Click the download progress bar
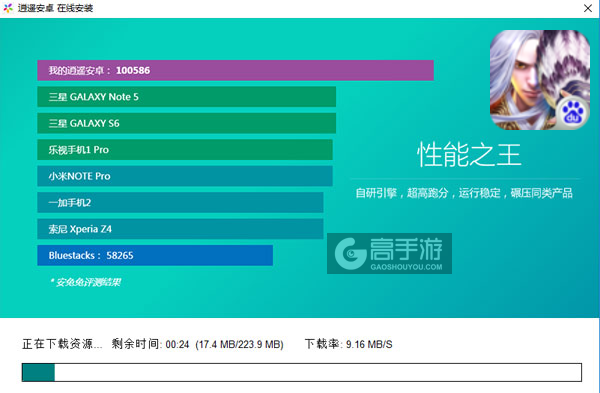600x393 pixels. click(x=302, y=372)
